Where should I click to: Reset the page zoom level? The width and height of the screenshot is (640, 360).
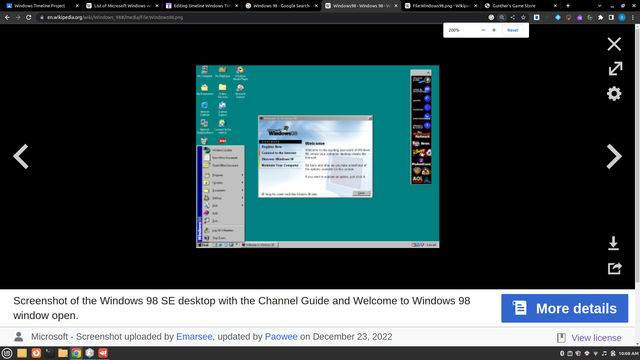[x=513, y=30]
